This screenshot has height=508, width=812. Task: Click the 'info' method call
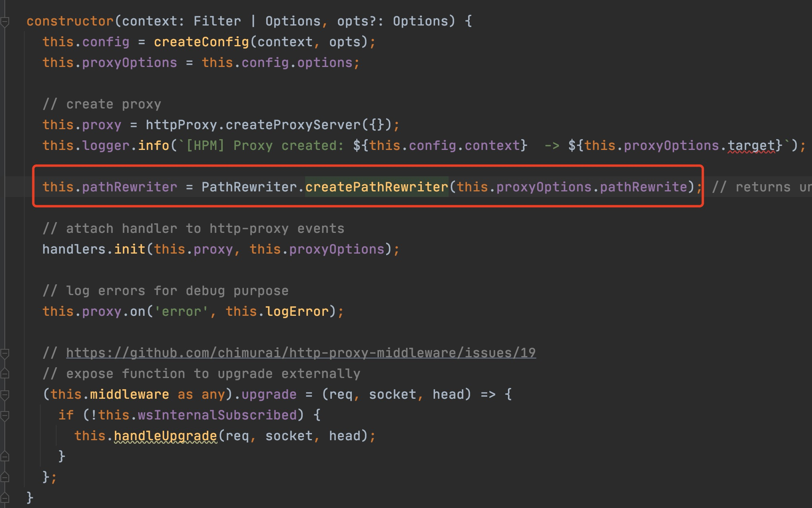[153, 146]
